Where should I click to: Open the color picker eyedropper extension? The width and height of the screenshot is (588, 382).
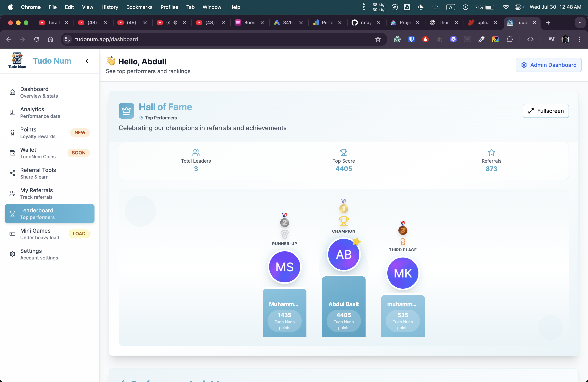[x=481, y=39]
